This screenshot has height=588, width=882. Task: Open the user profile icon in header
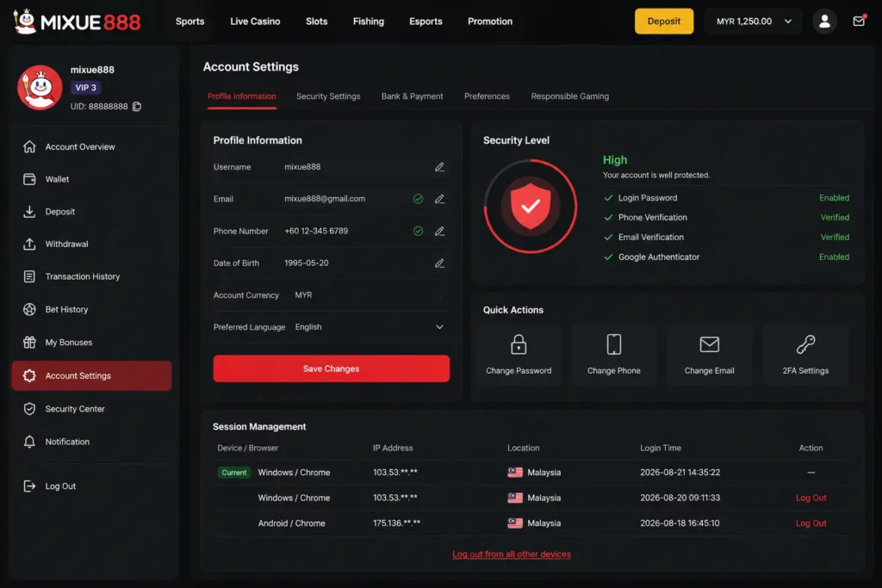(x=824, y=22)
